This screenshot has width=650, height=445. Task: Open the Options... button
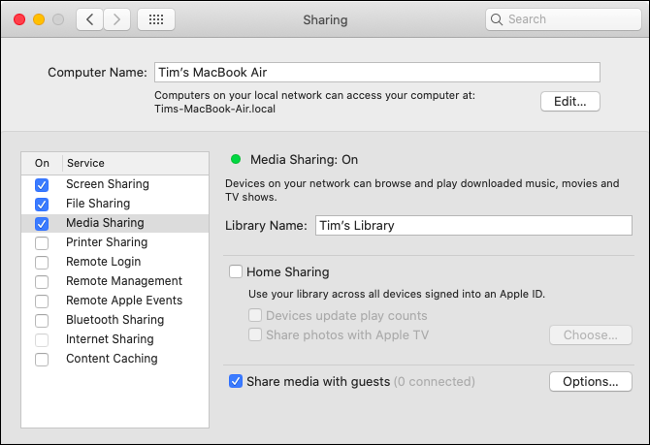click(590, 381)
